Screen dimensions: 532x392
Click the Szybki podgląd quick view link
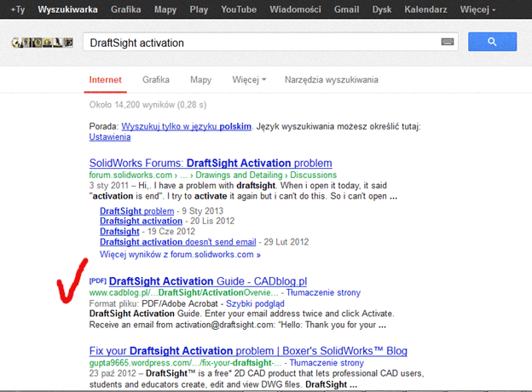coord(255,303)
